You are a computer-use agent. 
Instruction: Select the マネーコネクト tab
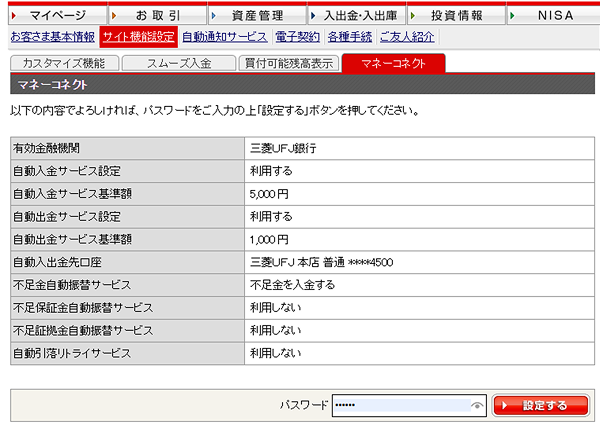click(x=393, y=63)
